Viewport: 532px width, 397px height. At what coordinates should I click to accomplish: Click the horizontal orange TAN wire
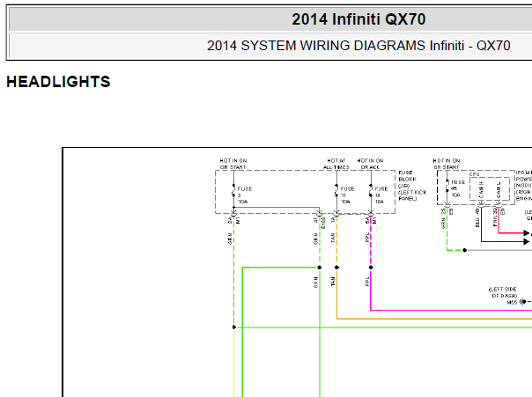tap(434, 319)
